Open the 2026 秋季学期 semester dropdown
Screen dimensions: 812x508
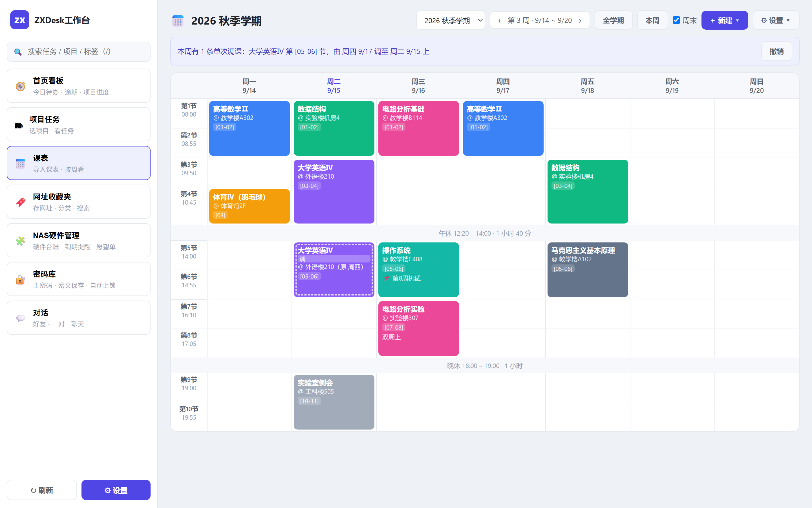tap(450, 21)
